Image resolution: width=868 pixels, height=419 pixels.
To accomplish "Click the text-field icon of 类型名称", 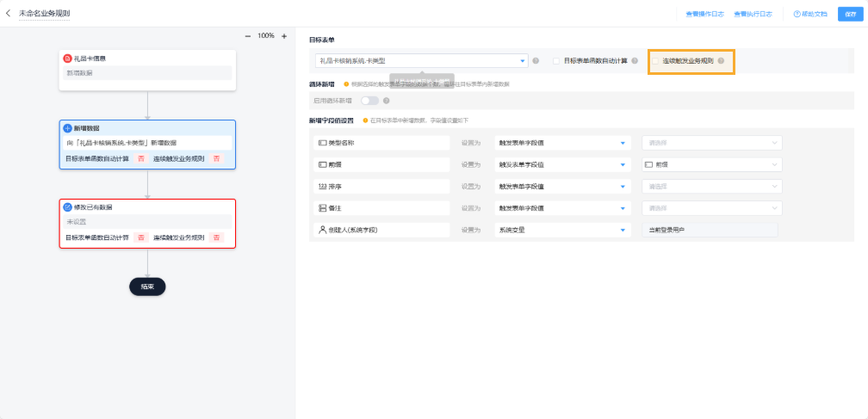I will click(322, 143).
